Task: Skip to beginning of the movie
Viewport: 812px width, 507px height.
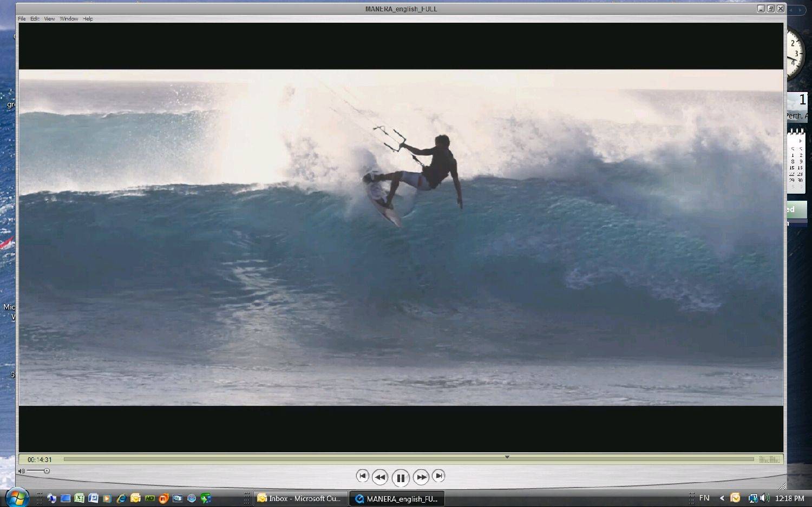Action: tap(362, 476)
